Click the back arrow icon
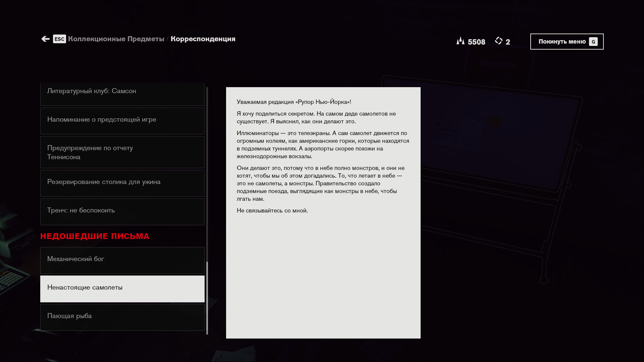 coord(45,39)
